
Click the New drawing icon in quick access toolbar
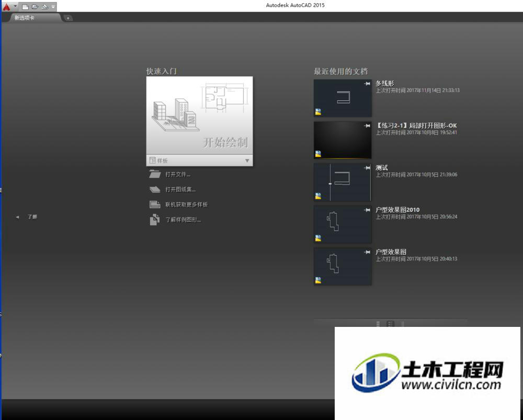(25, 7)
